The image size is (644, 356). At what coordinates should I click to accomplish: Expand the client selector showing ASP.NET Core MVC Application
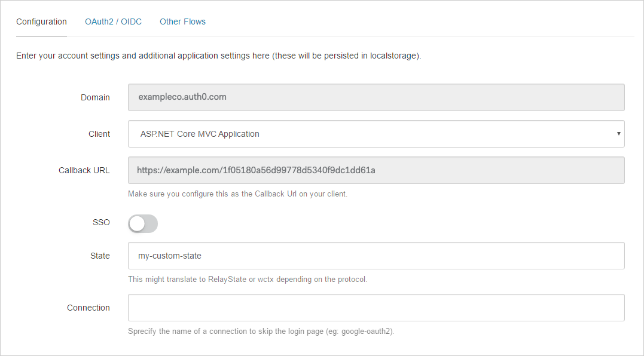[x=376, y=134]
